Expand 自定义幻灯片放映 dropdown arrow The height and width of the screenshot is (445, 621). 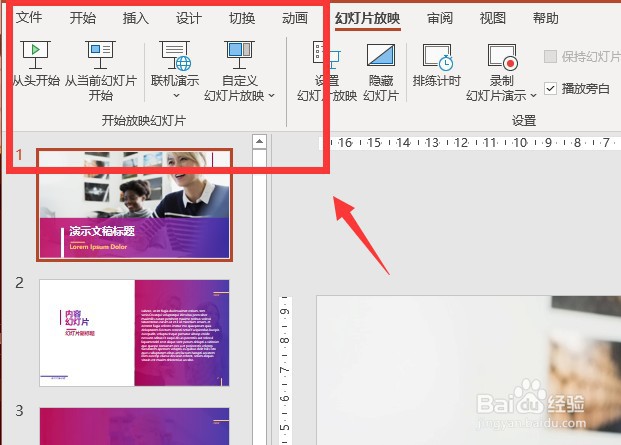[x=272, y=95]
